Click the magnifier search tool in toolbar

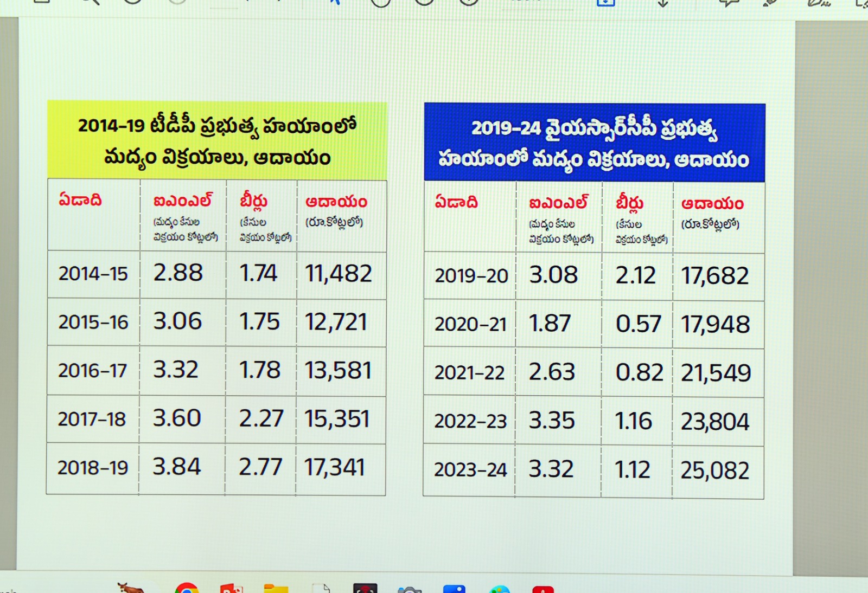[89, 2]
